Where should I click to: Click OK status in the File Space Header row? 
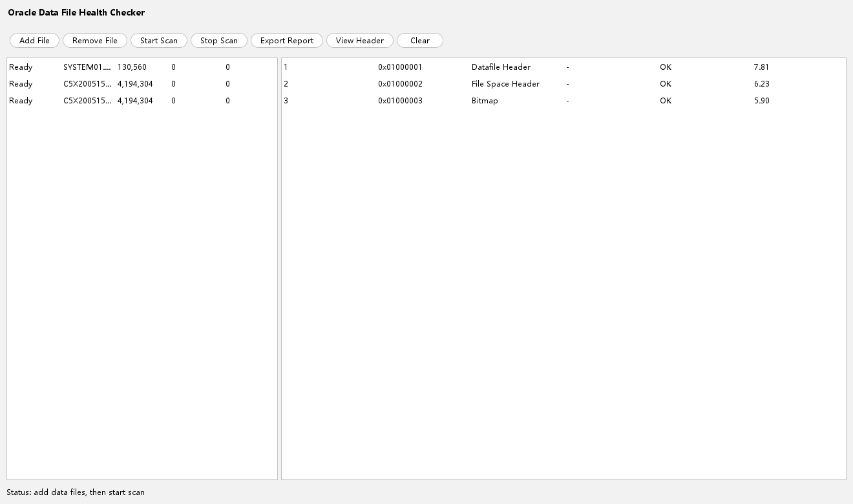(x=666, y=84)
